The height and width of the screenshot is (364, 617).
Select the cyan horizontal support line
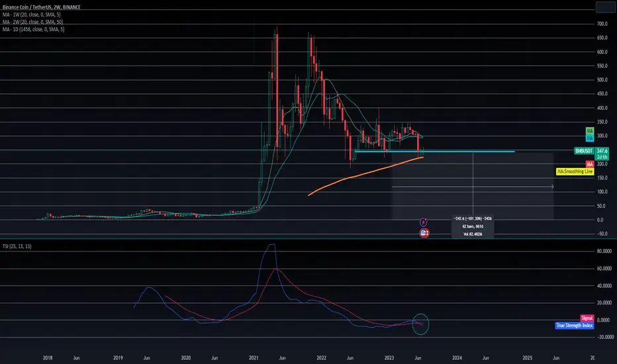(x=434, y=152)
